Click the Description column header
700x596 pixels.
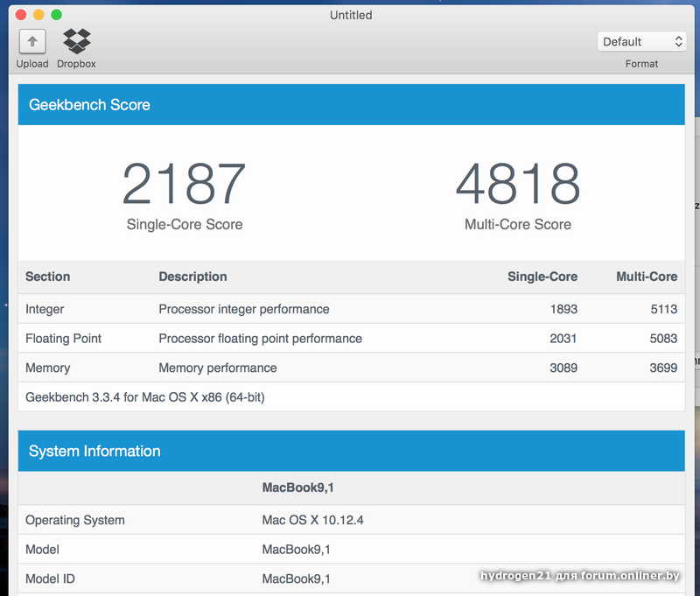192,277
